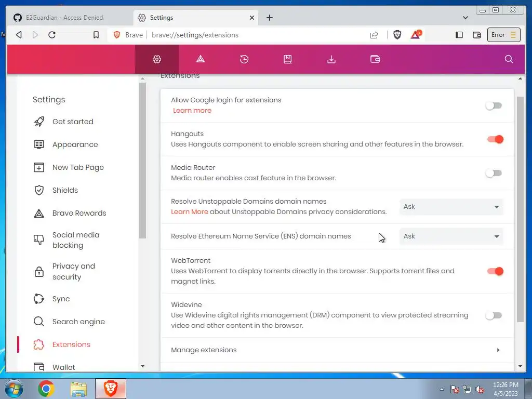This screenshot has width=532, height=399.
Task: Open the tab search chevron
Action: point(465,18)
